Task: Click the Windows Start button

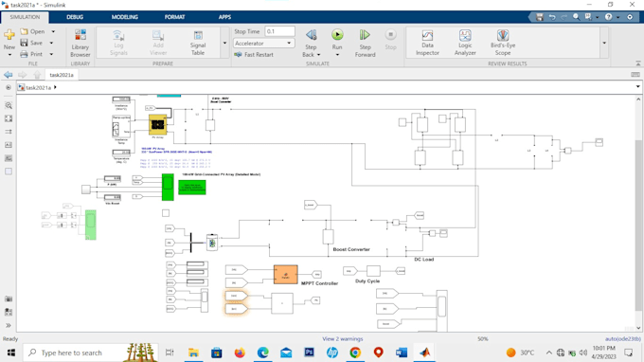Action: [11, 353]
